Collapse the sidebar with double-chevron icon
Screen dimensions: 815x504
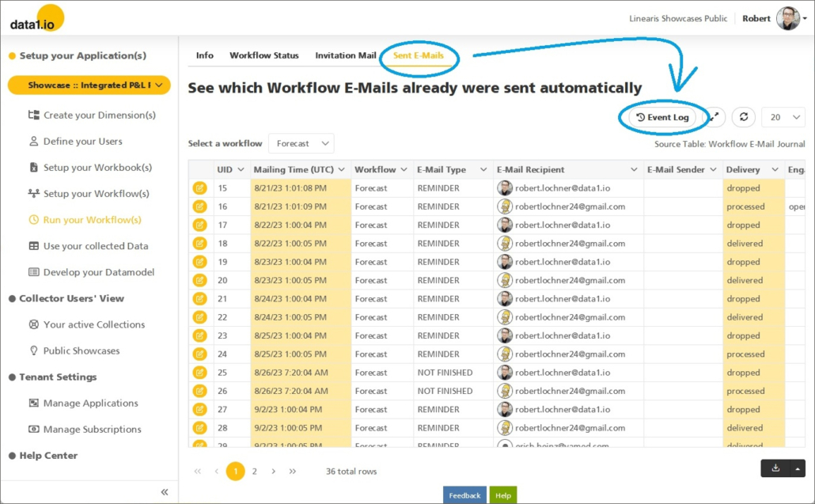(165, 492)
